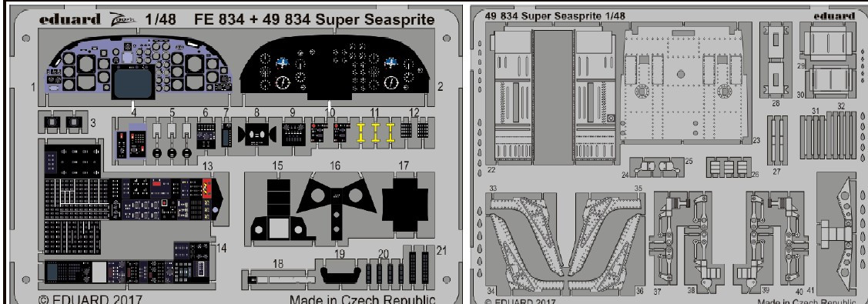Pick the twin square pieces labeled 3
The image size is (868, 304).
[64, 122]
